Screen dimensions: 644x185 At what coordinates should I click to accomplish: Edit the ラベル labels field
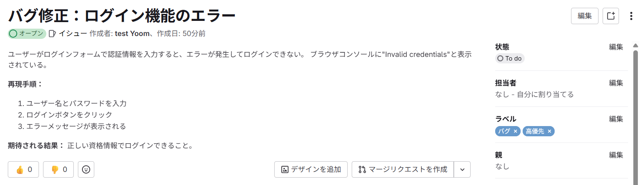coord(616,119)
